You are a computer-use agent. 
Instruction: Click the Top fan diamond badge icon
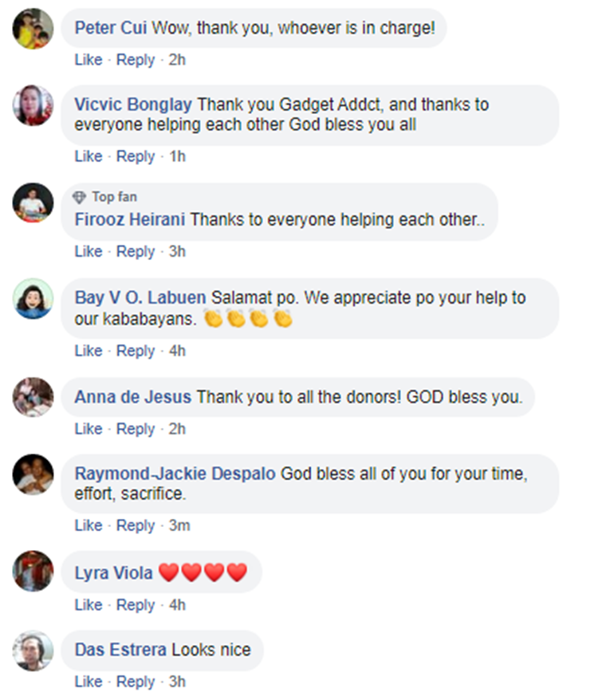click(79, 197)
